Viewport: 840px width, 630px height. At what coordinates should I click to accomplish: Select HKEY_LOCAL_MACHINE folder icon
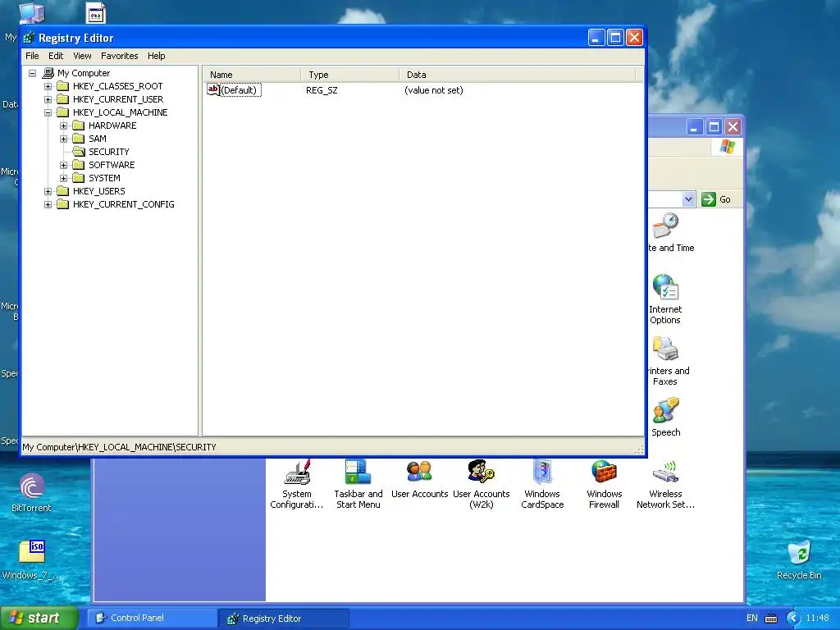coord(63,112)
